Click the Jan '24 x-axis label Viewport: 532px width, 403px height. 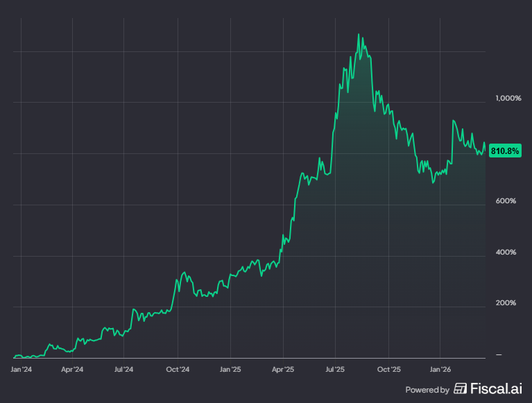coord(21,370)
